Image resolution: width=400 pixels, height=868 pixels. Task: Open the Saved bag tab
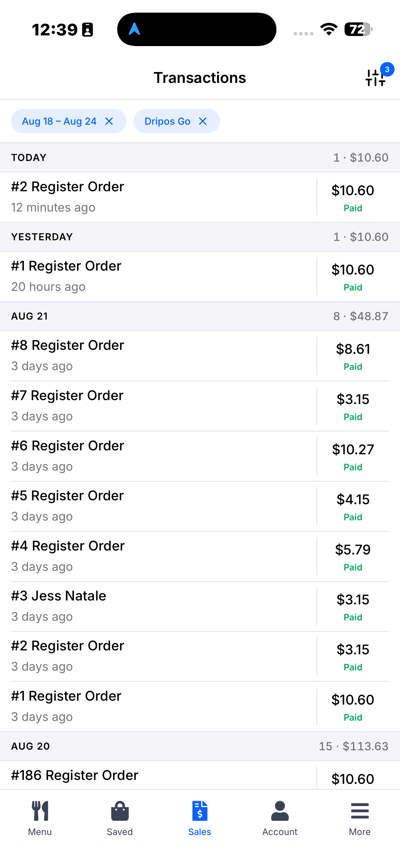point(120,818)
